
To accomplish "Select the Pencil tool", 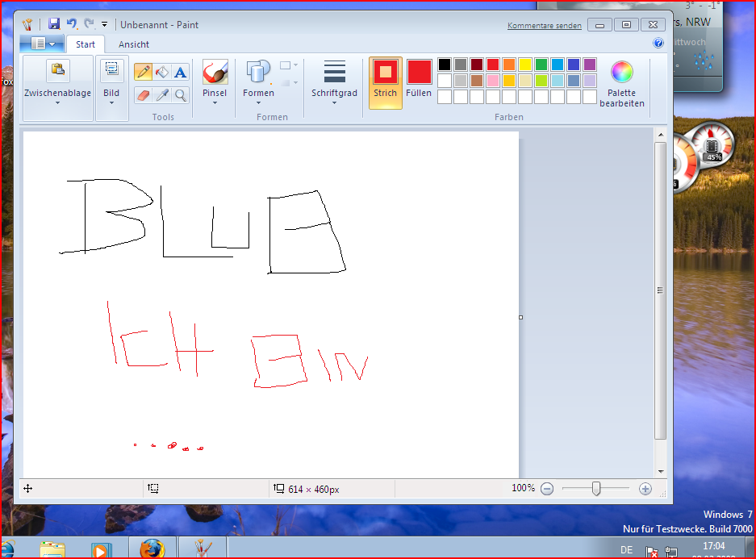I will point(143,72).
